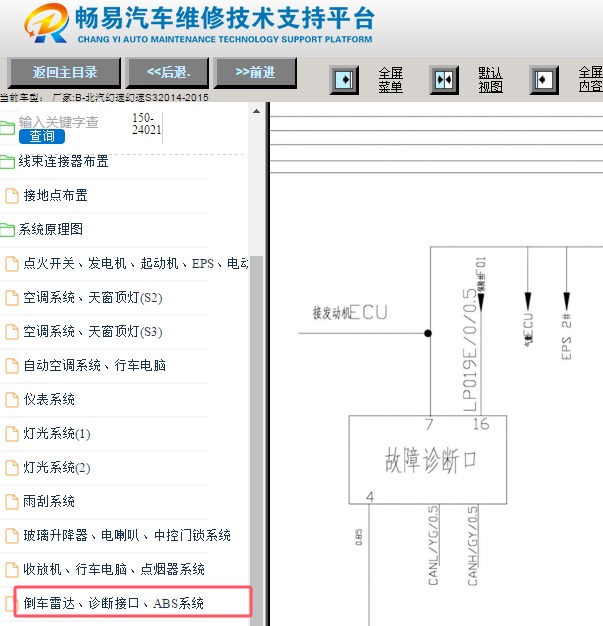Click folder icon beside keyword search
The height and width of the screenshot is (626, 603).
(7, 128)
